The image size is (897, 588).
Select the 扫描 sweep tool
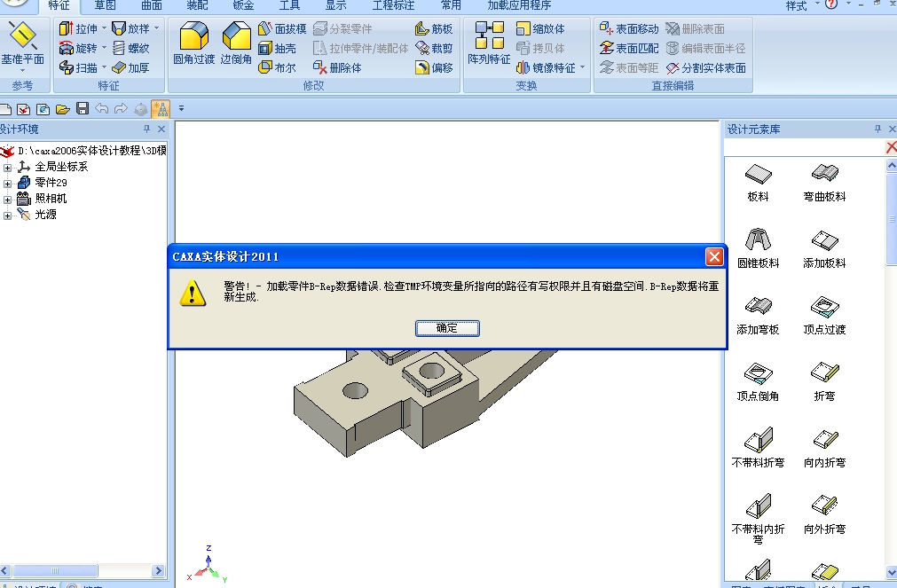tap(78, 67)
